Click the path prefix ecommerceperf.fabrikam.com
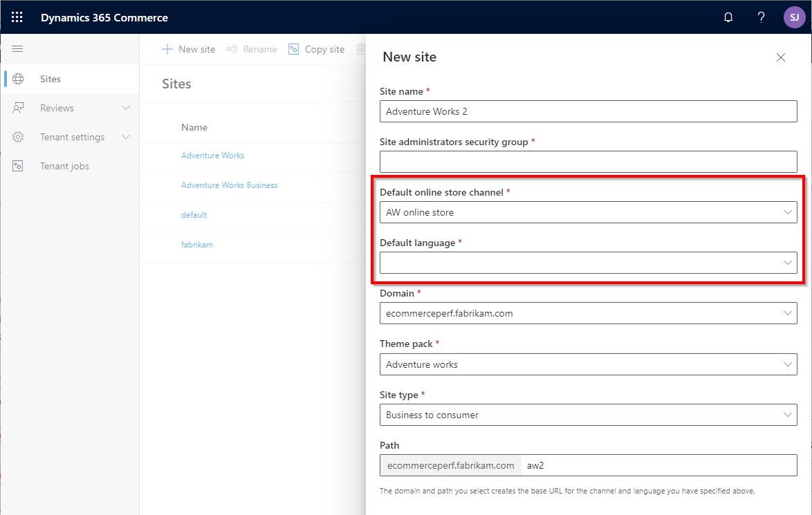The height and width of the screenshot is (515, 812). point(450,465)
